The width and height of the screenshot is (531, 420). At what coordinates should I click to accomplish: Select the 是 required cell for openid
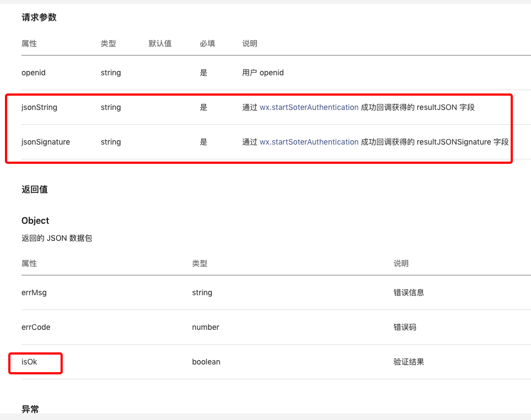point(203,73)
